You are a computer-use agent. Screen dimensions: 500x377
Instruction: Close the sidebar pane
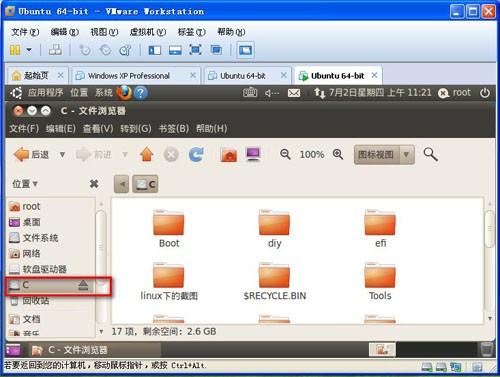(x=94, y=184)
